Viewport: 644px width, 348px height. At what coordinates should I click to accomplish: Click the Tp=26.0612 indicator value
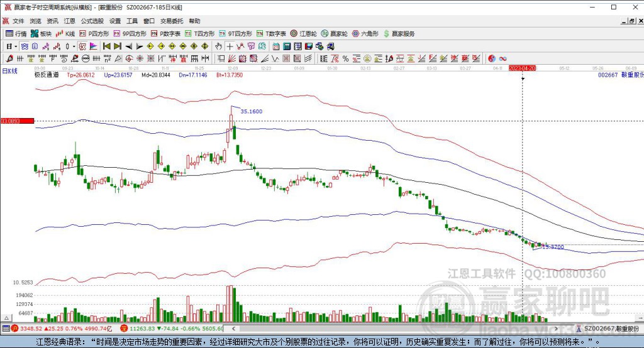point(80,75)
